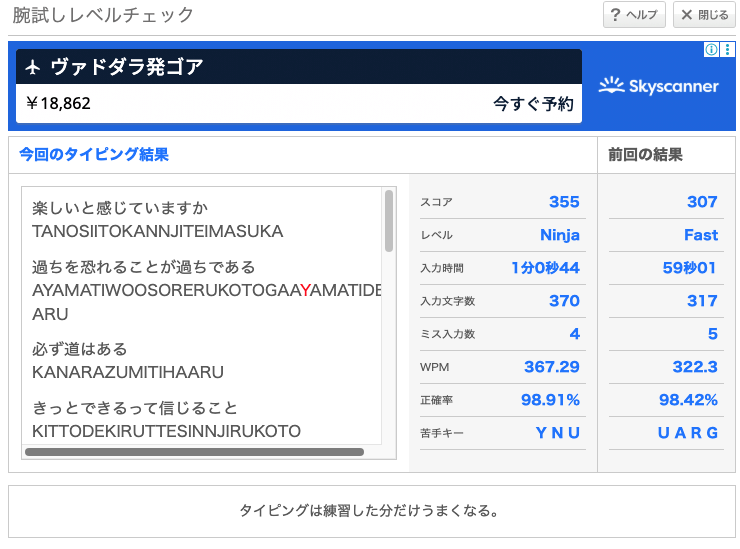
Task: Click the vertical scrollbar in the typed text list
Action: [389, 222]
